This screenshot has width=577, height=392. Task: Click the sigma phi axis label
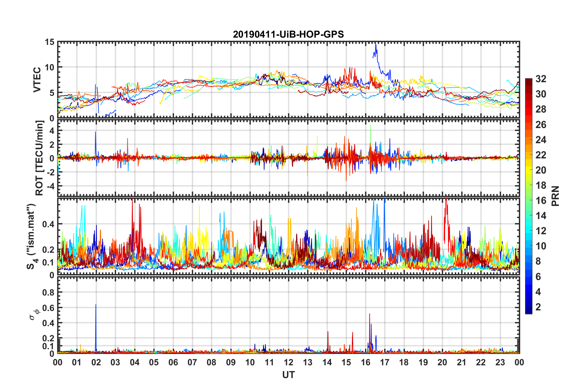(34, 315)
